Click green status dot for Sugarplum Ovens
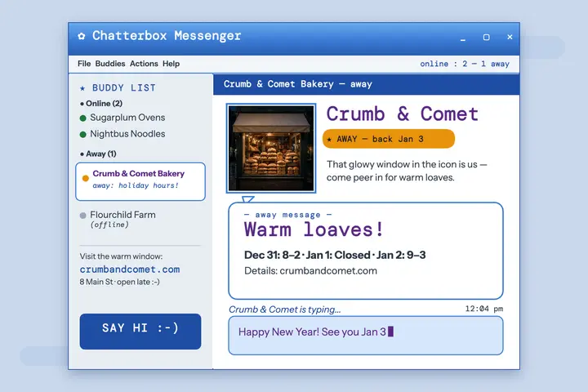The height and width of the screenshot is (392, 588). click(x=83, y=118)
